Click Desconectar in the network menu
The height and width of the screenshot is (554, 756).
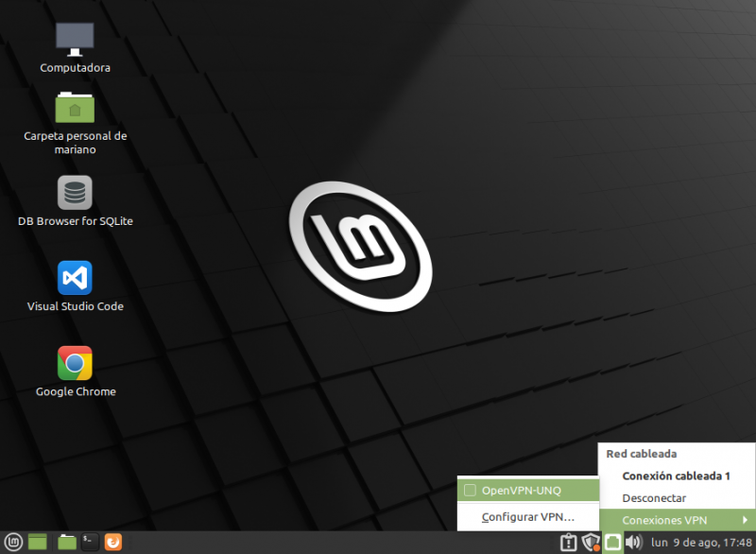point(677,498)
